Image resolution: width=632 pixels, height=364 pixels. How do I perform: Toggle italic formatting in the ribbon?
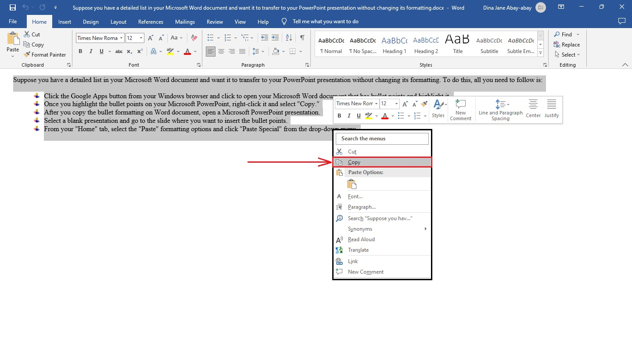point(90,51)
